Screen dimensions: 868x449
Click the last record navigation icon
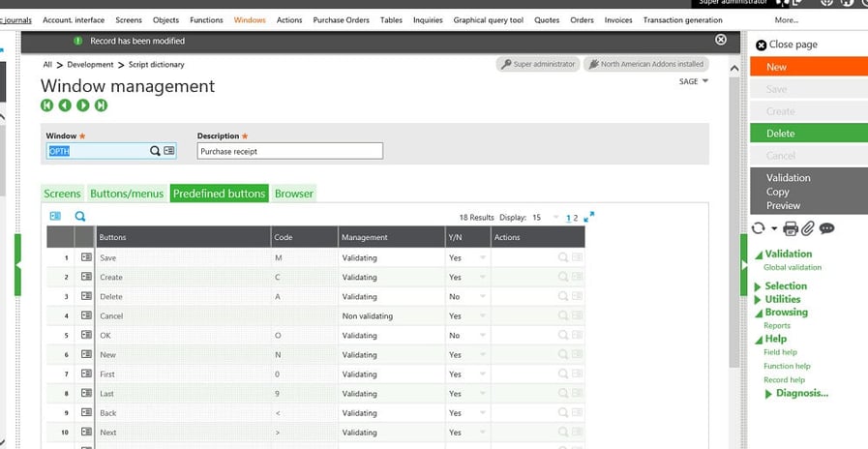click(101, 105)
